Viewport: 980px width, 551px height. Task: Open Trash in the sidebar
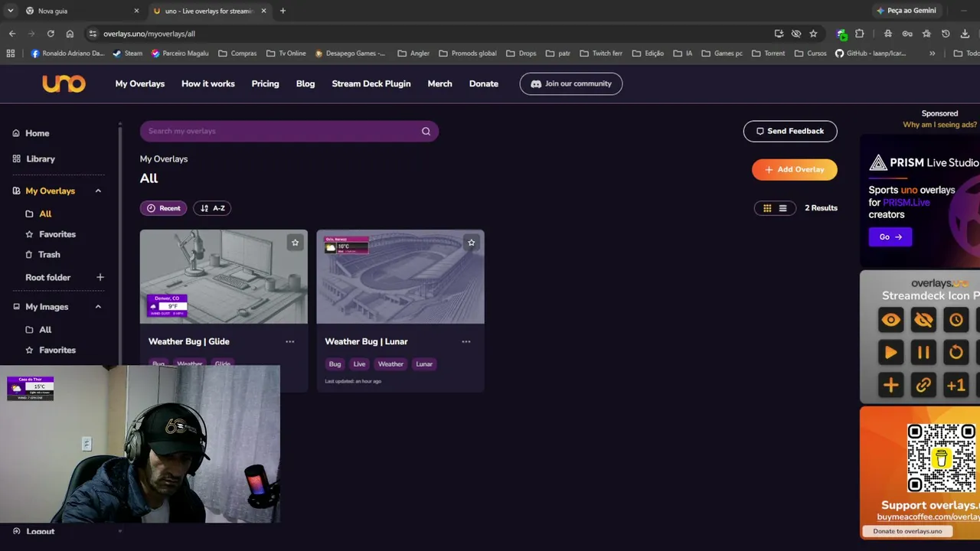click(x=43, y=255)
